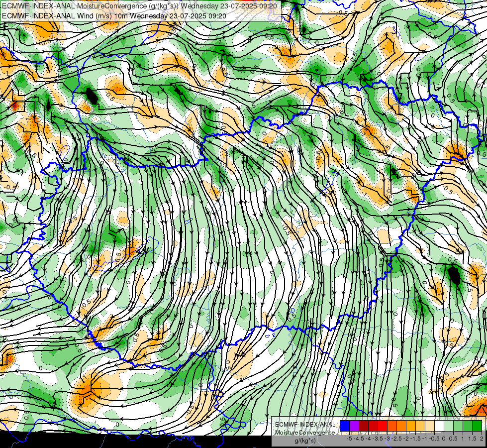487x448 pixels.
Task: Click the legend text 'ECMWF-INDEX-ANAL'
Action: pyautogui.click(x=305, y=425)
